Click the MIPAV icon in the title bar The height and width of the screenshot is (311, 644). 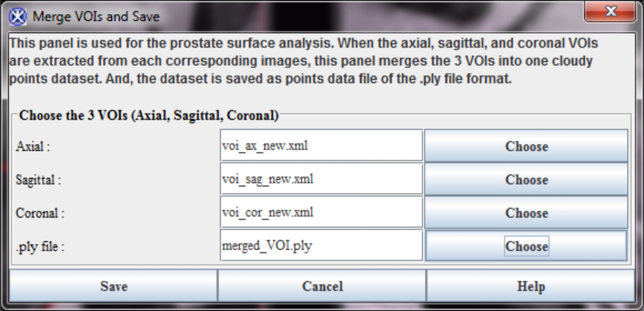18,17
